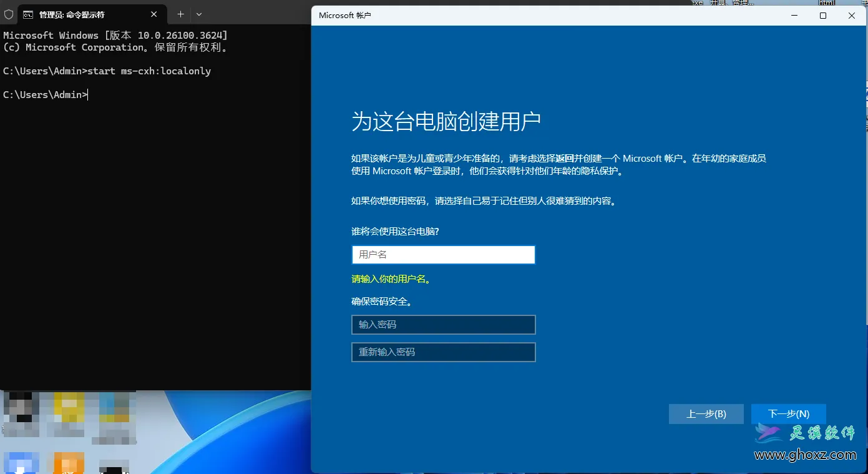
Task: Click the 确保密码安全。 label
Action: 383,302
